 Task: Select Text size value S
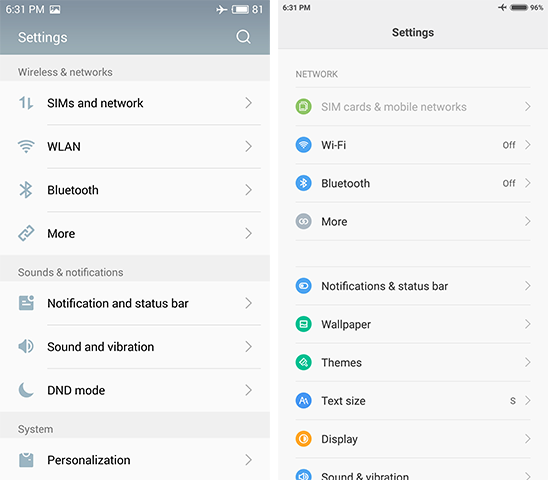513,401
